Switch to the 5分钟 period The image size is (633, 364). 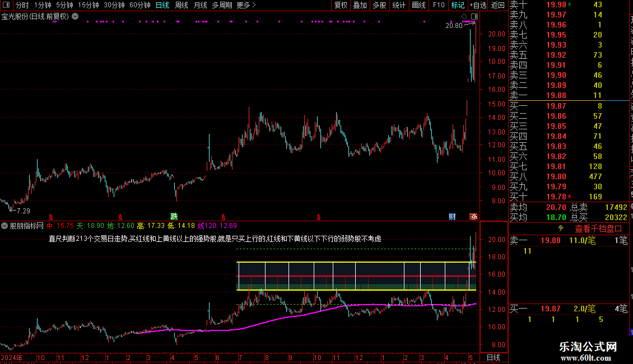(64, 5)
